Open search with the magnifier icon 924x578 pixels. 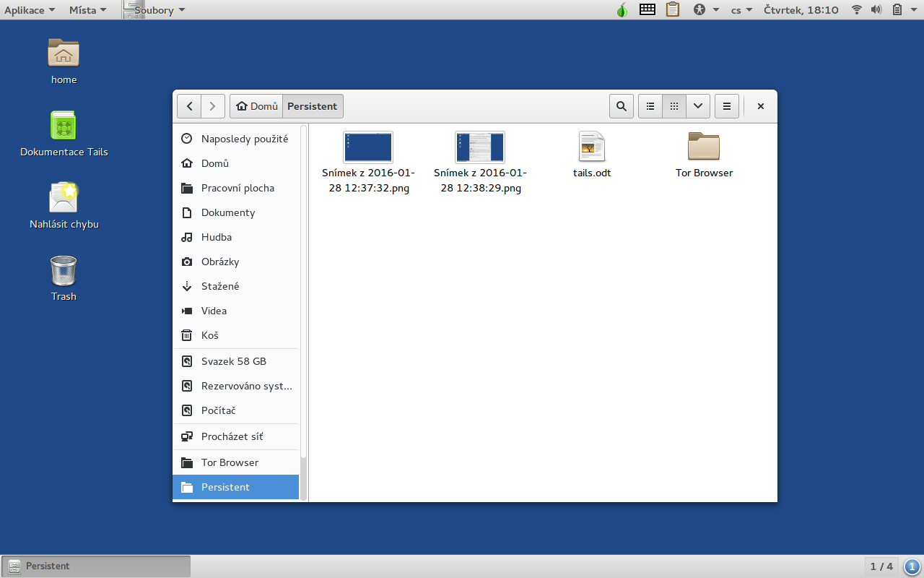coord(622,106)
